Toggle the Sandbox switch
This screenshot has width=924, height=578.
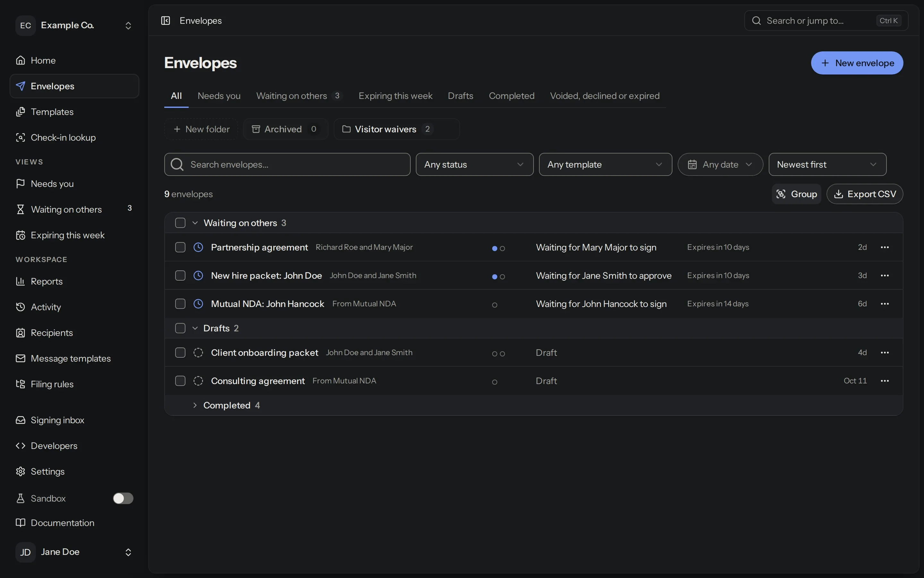(123, 498)
